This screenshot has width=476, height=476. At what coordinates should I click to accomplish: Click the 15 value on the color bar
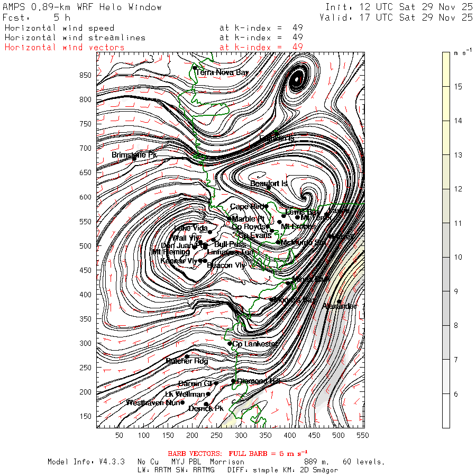click(458, 87)
